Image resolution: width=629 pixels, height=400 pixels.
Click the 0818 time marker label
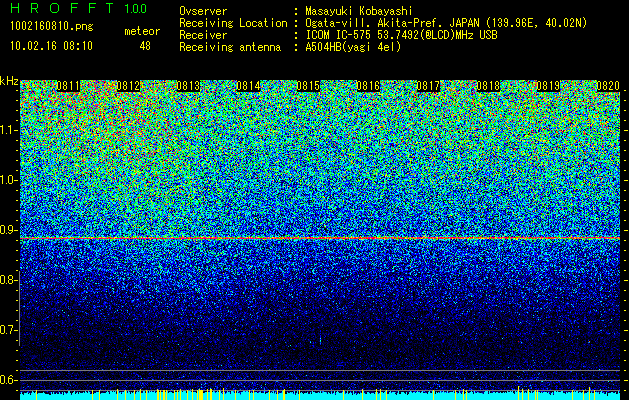coord(488,85)
